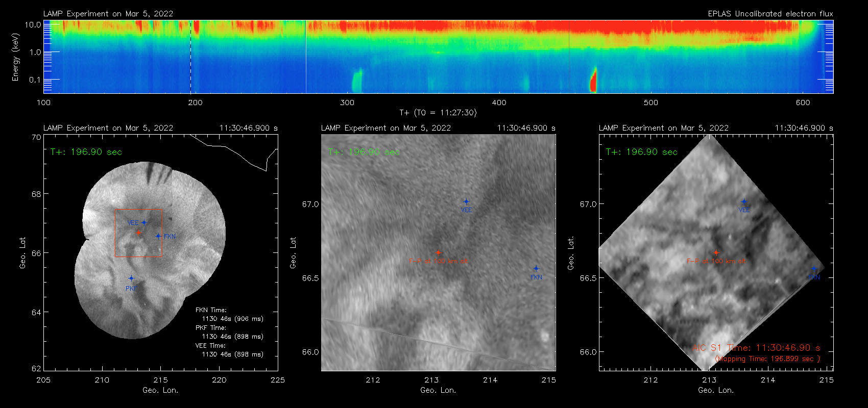Click the 'T+ (T0 = 11:27:30)' axis label
The image size is (868, 408).
(x=438, y=113)
